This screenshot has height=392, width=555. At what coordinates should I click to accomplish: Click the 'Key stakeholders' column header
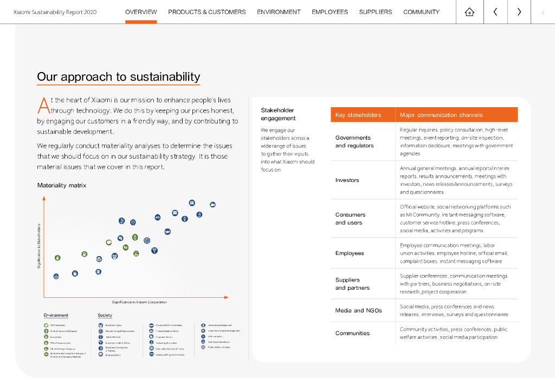pyautogui.click(x=358, y=115)
